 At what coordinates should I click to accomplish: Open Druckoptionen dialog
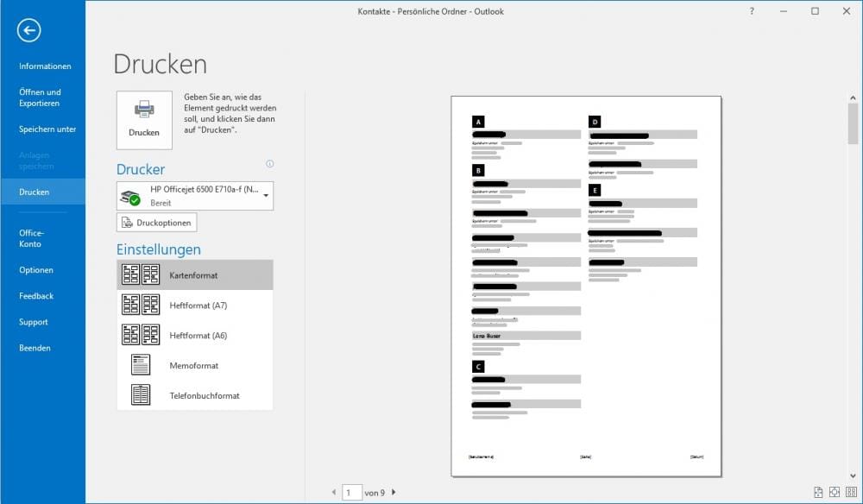point(157,223)
